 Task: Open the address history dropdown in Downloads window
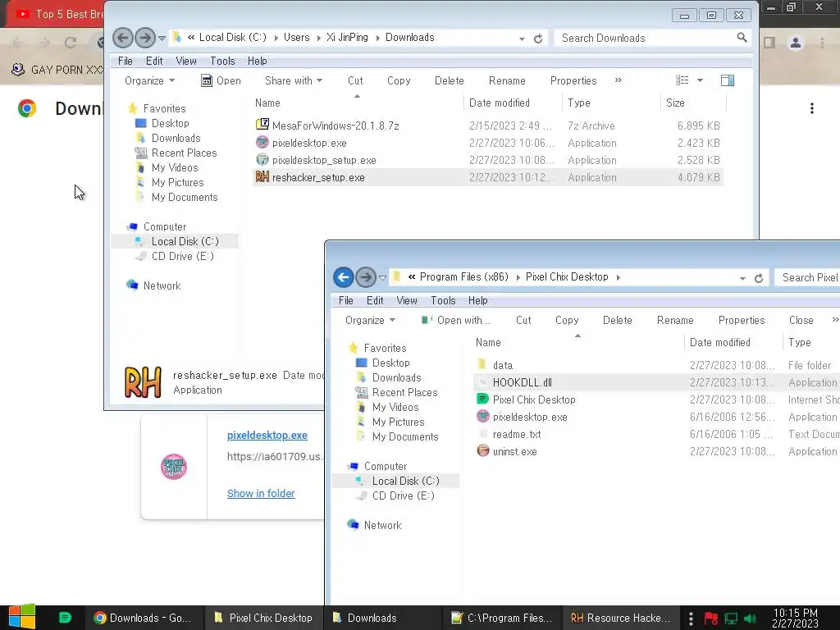[x=522, y=39]
